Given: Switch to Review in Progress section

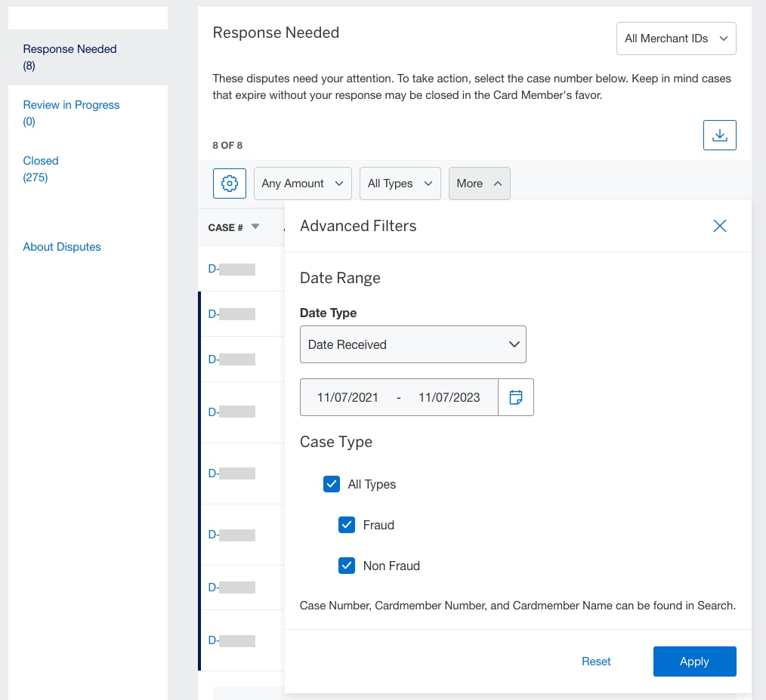Looking at the screenshot, I should point(71,105).
